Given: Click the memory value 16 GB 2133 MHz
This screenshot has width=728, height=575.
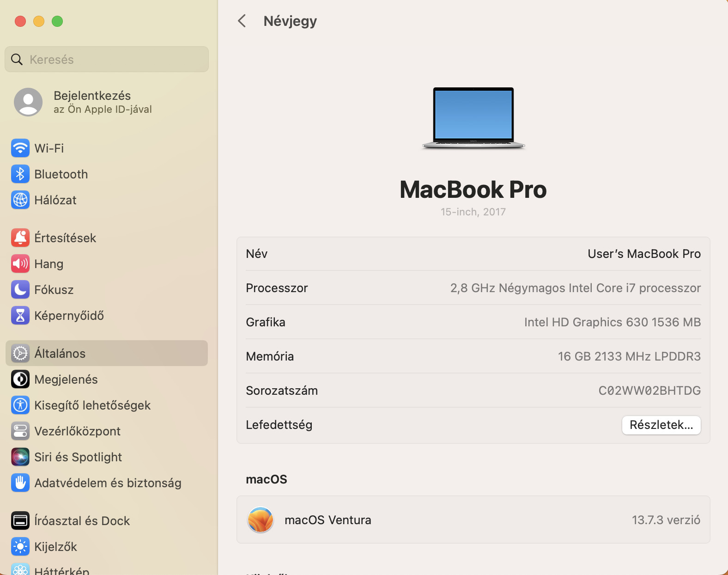Looking at the screenshot, I should pyautogui.click(x=630, y=356).
